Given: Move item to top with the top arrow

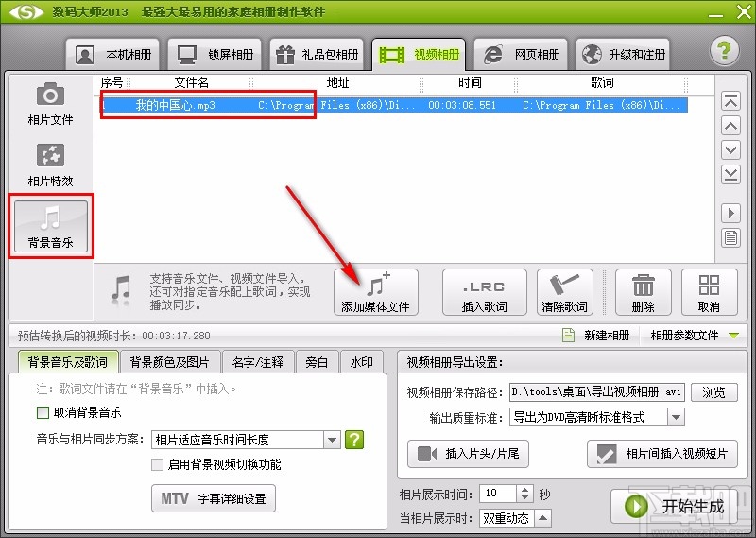Looking at the screenshot, I should pyautogui.click(x=730, y=101).
